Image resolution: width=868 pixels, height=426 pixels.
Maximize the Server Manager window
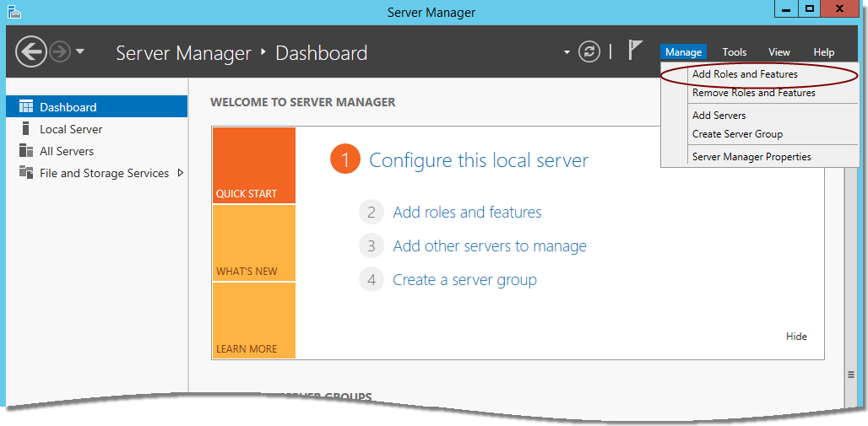pyautogui.click(x=810, y=8)
